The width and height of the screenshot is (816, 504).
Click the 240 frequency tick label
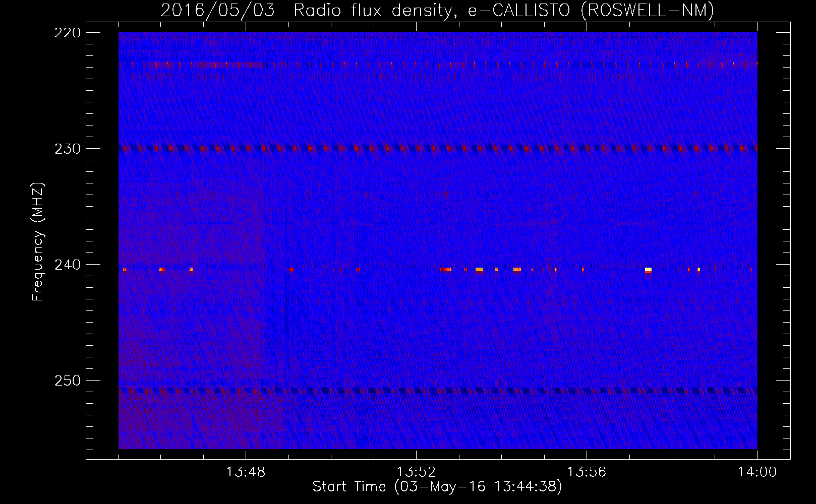(x=68, y=265)
